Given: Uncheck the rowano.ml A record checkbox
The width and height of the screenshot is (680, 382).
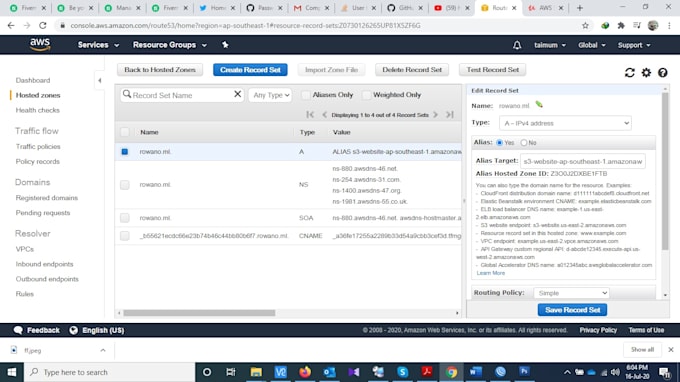Looking at the screenshot, I should [x=125, y=152].
